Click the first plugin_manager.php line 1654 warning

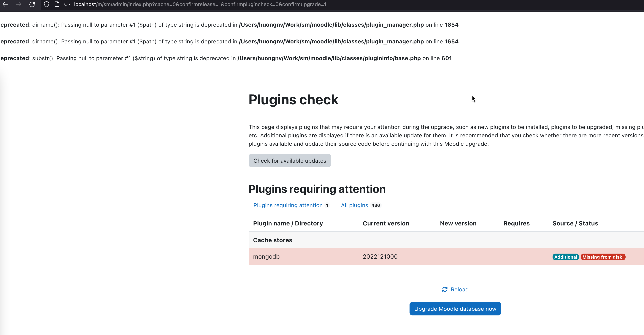(x=229, y=25)
